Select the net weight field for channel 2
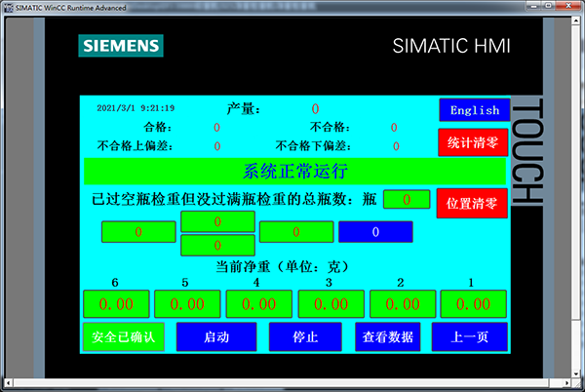 click(403, 304)
